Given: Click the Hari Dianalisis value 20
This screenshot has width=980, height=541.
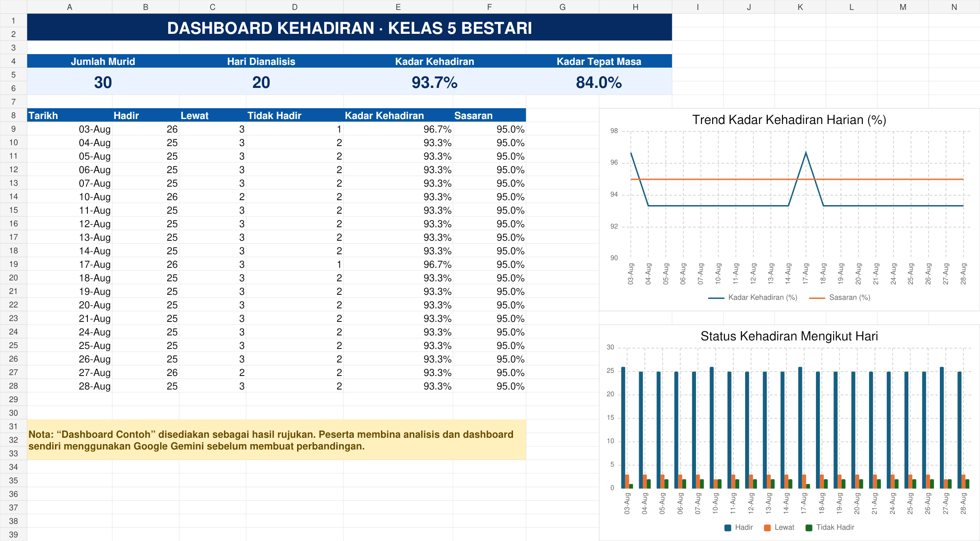Looking at the screenshot, I should (x=261, y=82).
